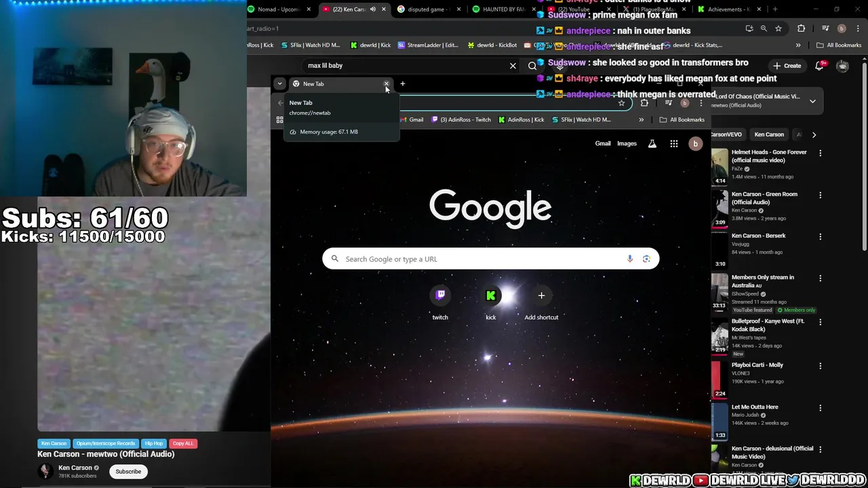
Task: Open options for Ken Carson - Green Room
Action: pyautogui.click(x=820, y=195)
